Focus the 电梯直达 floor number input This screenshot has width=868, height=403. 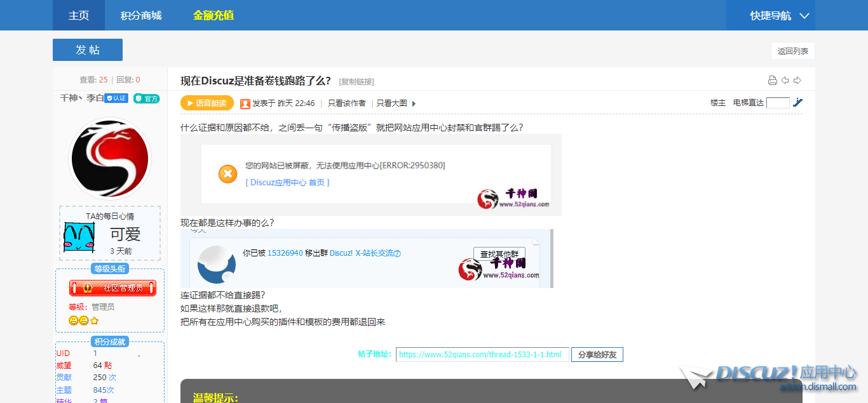[x=778, y=103]
